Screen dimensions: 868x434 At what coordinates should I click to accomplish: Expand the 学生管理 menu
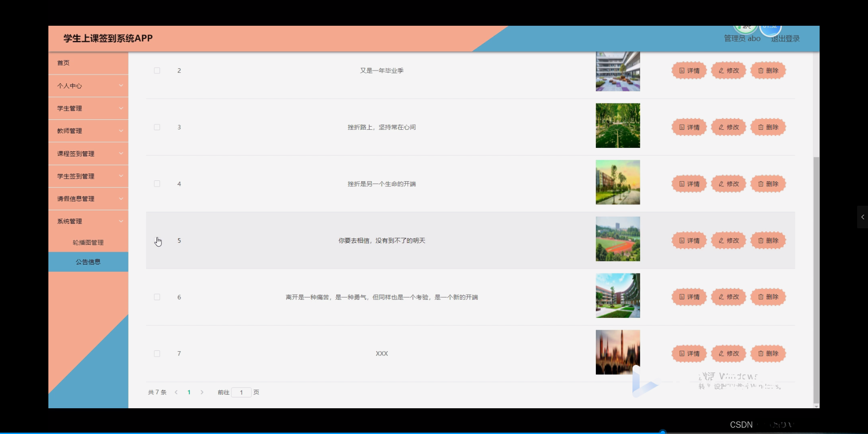88,108
